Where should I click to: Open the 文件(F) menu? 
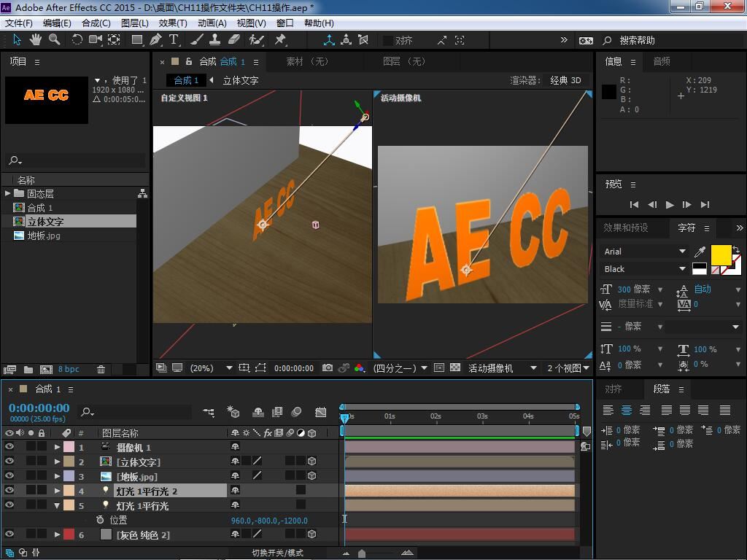tap(19, 23)
